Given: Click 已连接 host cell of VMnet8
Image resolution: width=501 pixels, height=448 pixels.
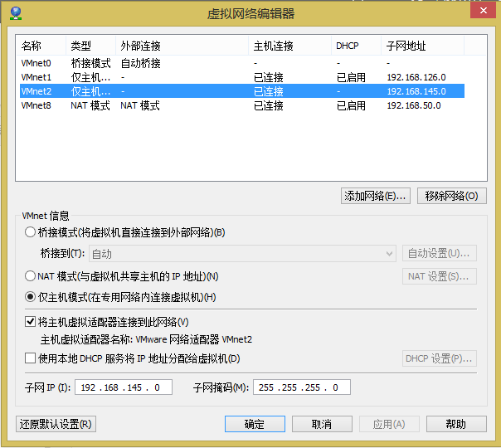Looking at the screenshot, I should [x=269, y=105].
